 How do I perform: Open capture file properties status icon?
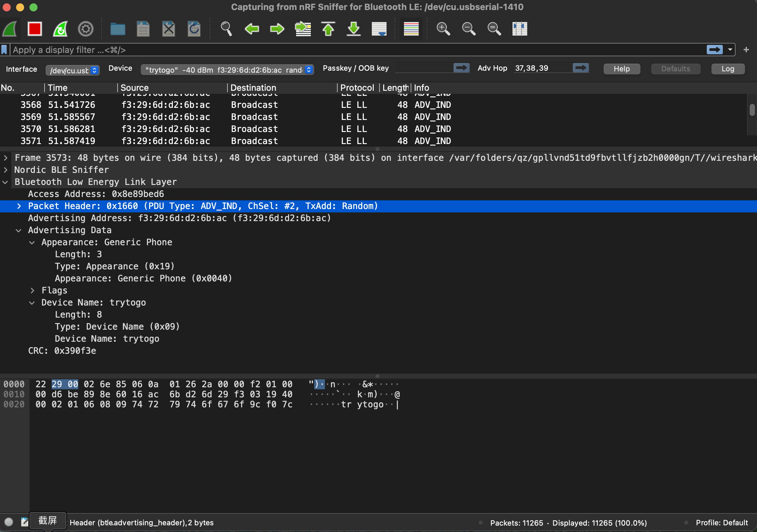[x=25, y=522]
